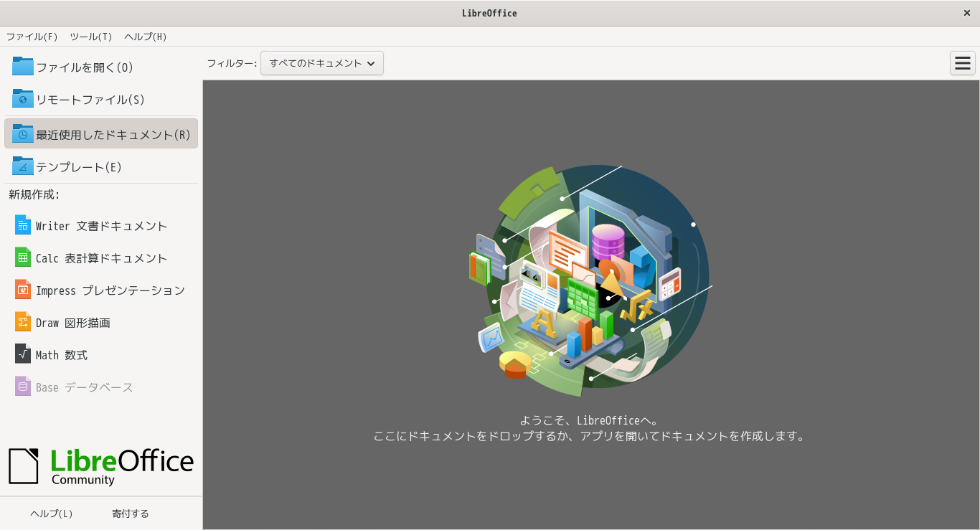Select 最近使用したドキュメント in the sidebar

[100, 133]
